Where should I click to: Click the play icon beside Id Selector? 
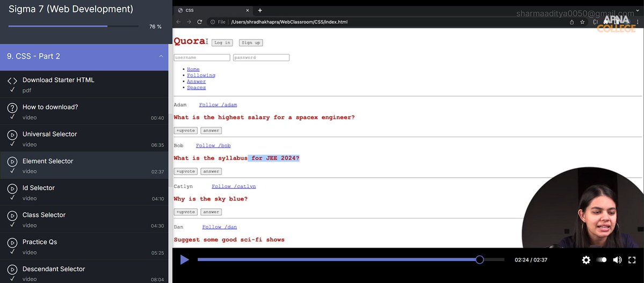pyautogui.click(x=12, y=188)
